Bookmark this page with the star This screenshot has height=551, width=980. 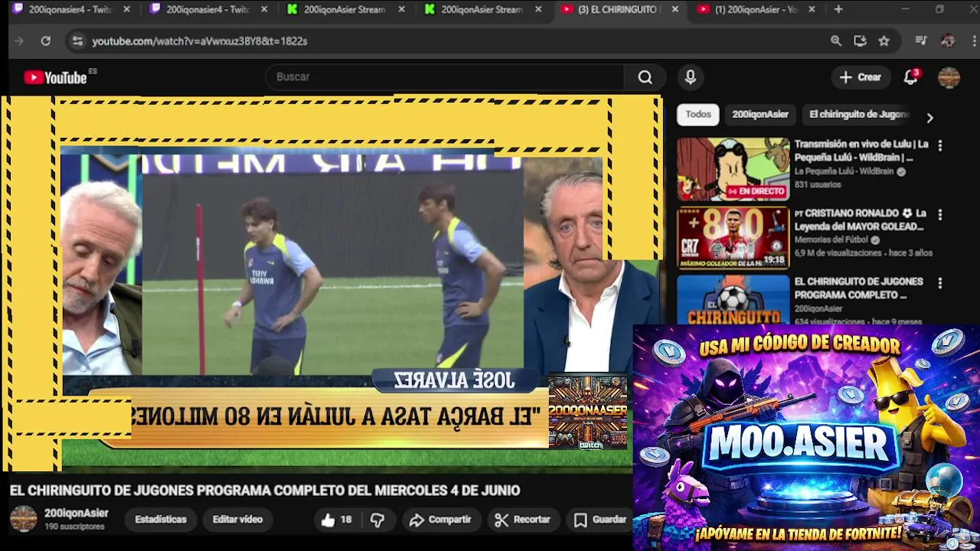click(x=884, y=41)
